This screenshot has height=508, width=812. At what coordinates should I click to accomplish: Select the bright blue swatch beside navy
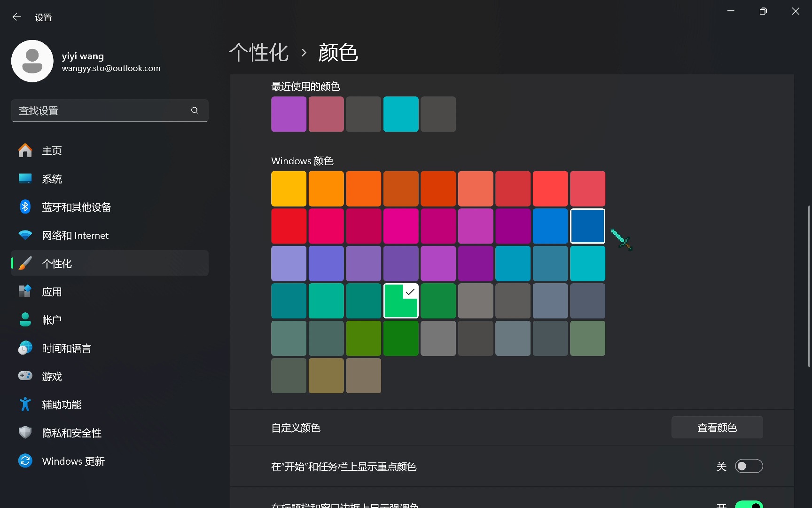[x=550, y=226]
